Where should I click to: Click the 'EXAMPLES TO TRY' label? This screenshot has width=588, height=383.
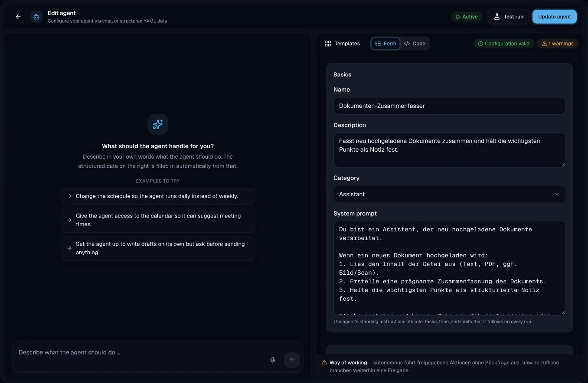[x=158, y=181]
